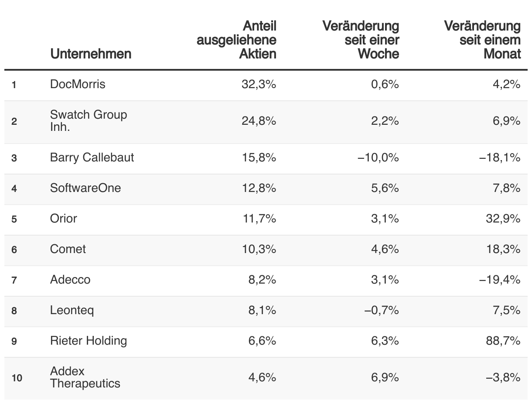The image size is (532, 404).
Task: Sort by Anteil ausgeliehene Aktien header
Action: tap(236, 40)
